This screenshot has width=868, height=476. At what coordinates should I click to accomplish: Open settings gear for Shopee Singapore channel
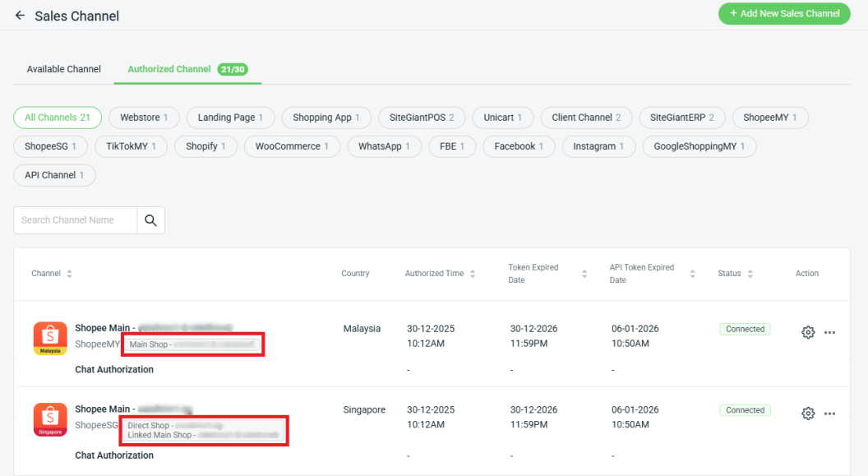point(808,414)
